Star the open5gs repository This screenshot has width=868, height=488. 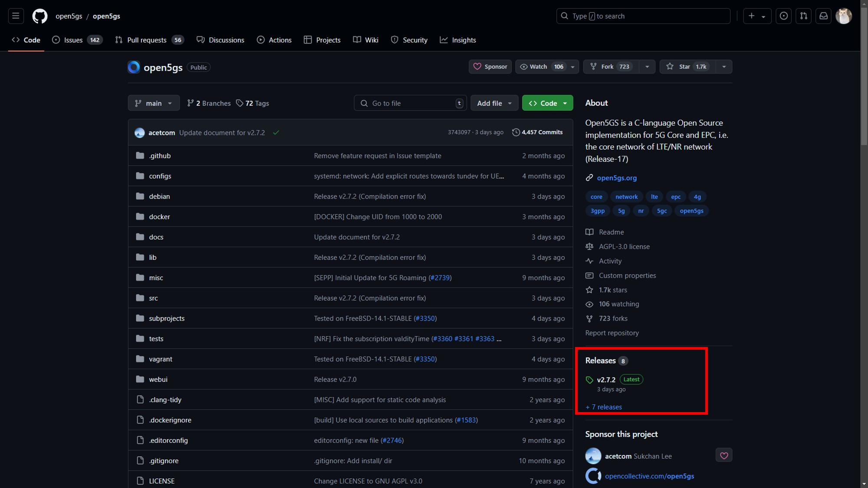(x=687, y=67)
